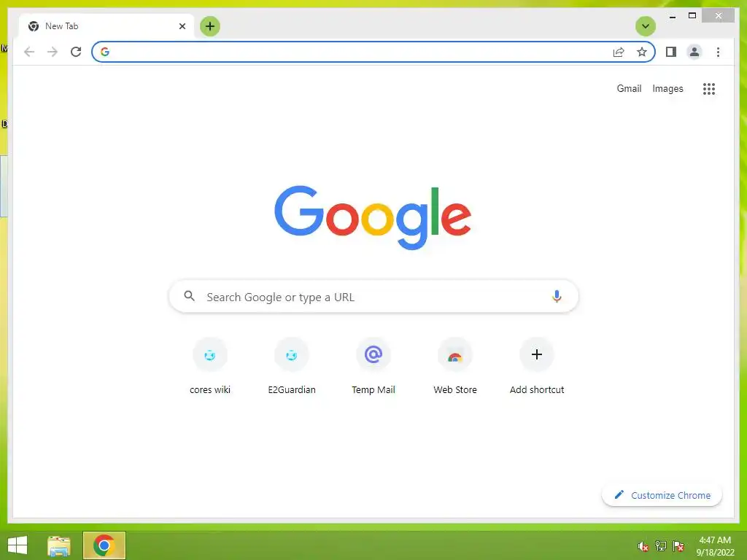Viewport: 747px width, 560px height.
Task: Click the Customize Chrome button
Action: point(662,495)
